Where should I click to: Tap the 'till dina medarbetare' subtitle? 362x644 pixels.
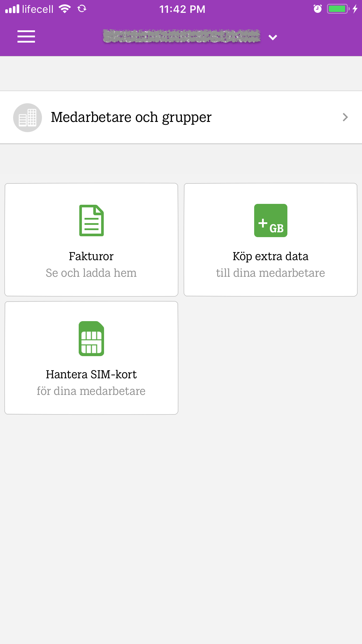[x=270, y=273]
